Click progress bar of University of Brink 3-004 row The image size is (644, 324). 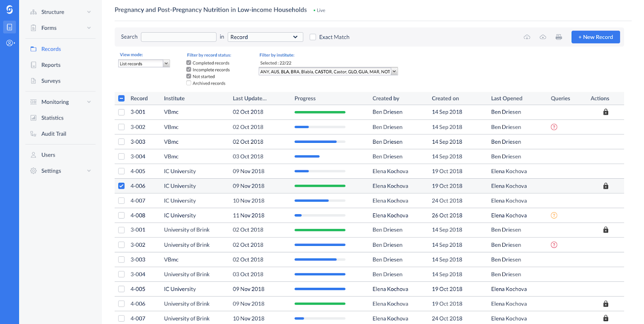tap(320, 274)
